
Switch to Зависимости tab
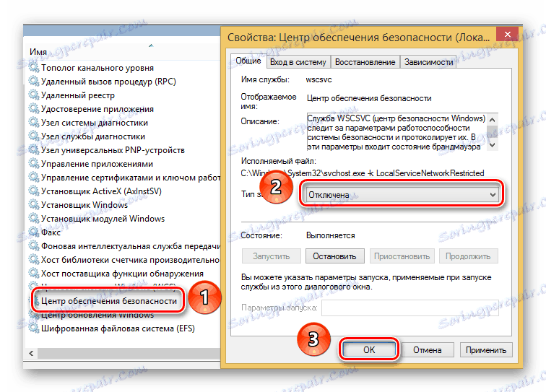pyautogui.click(x=429, y=62)
